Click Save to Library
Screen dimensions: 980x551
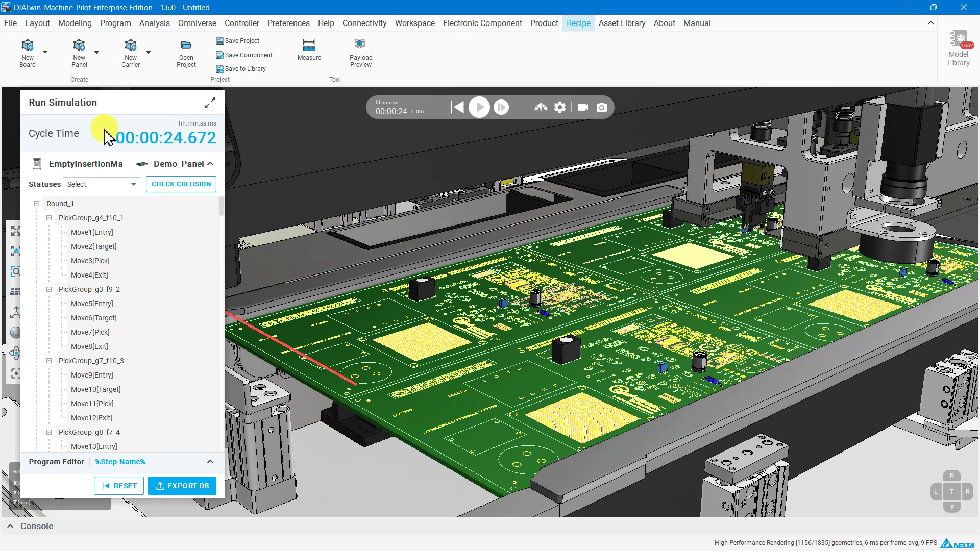[241, 69]
